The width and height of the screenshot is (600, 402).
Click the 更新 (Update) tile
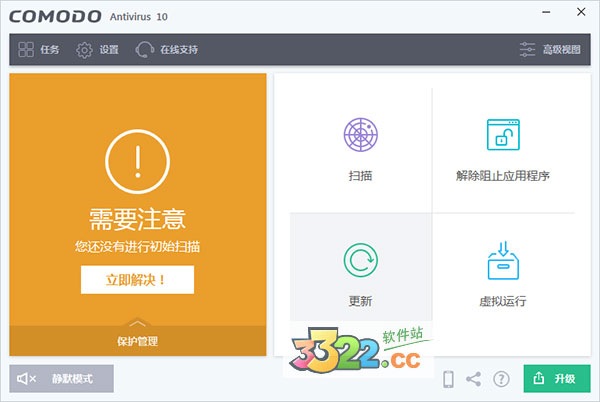point(361,267)
